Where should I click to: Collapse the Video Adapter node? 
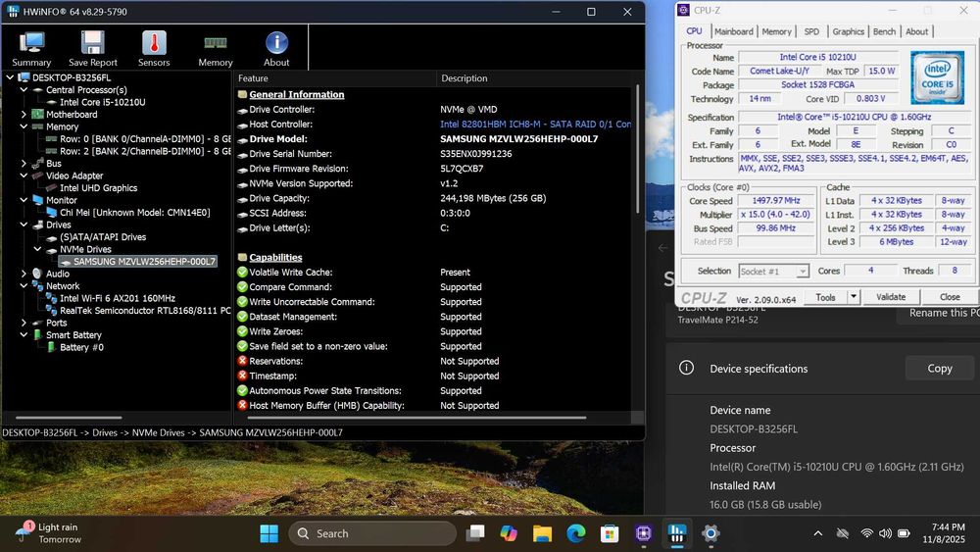pyautogui.click(x=24, y=176)
